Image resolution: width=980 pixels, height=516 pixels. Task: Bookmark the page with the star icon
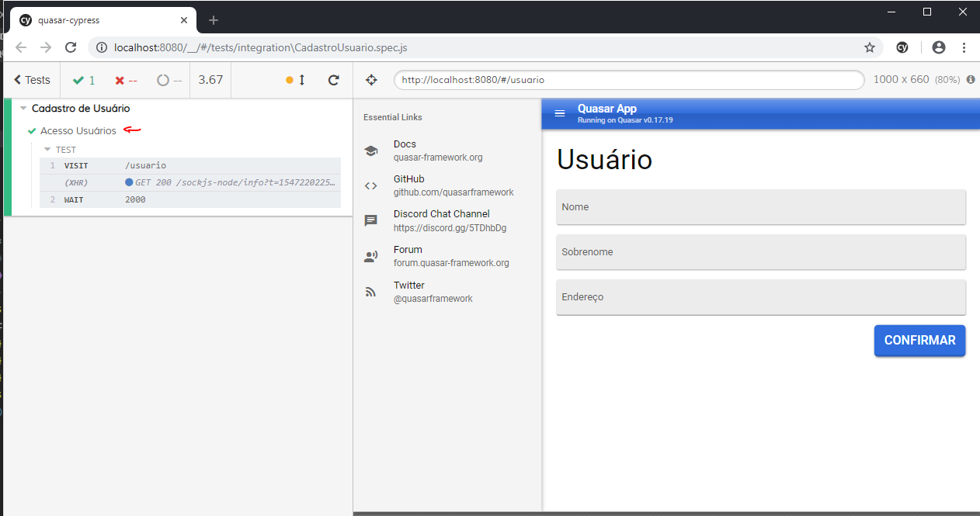tap(870, 47)
